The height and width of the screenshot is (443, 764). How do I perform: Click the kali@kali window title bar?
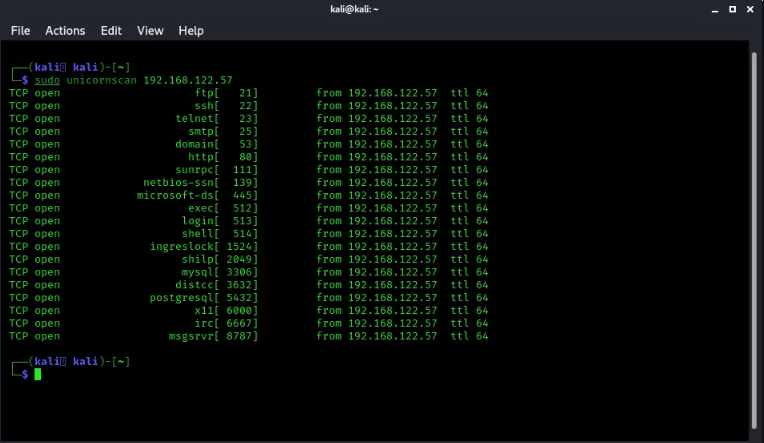(x=382, y=9)
